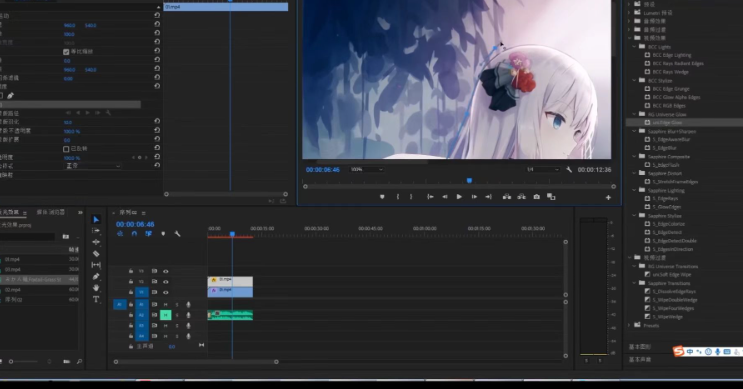Click the mask pen tool icon in Effect Controls
Screen dimensions: 743x389
click(x=10, y=96)
